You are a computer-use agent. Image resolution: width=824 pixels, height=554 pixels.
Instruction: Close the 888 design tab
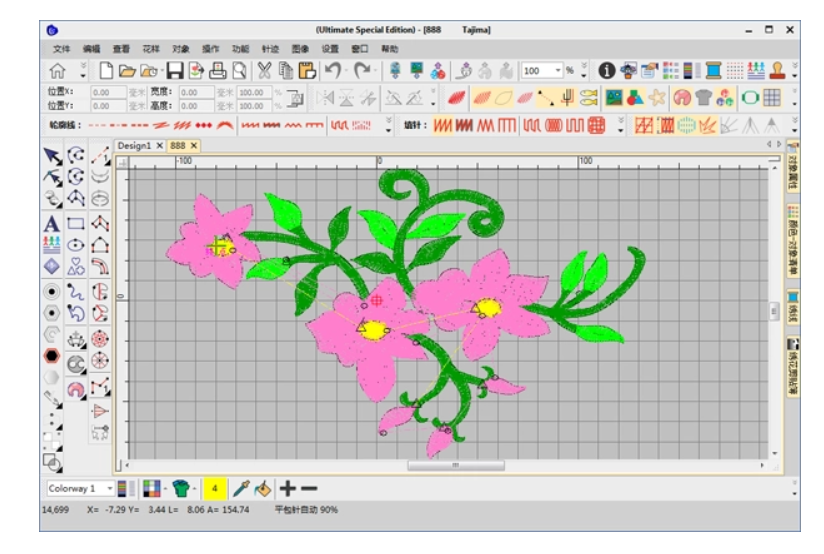[x=194, y=146]
